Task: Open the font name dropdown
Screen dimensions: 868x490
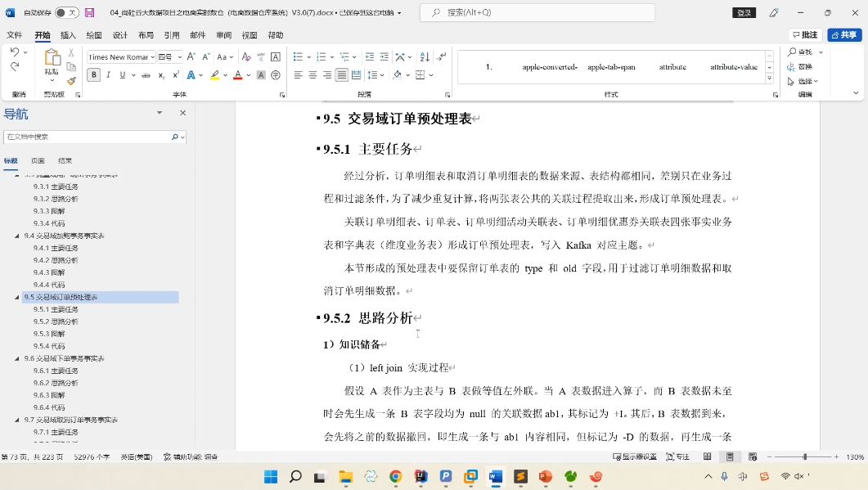Action: [152, 57]
